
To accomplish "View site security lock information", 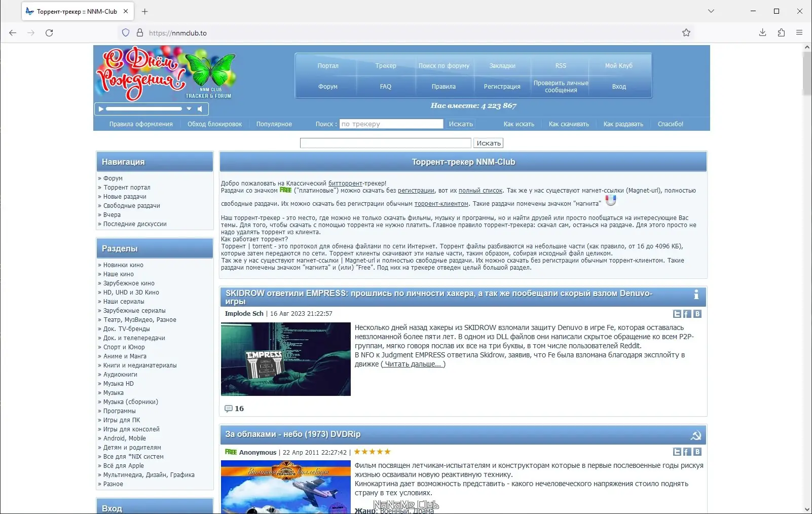I will 140,33.
